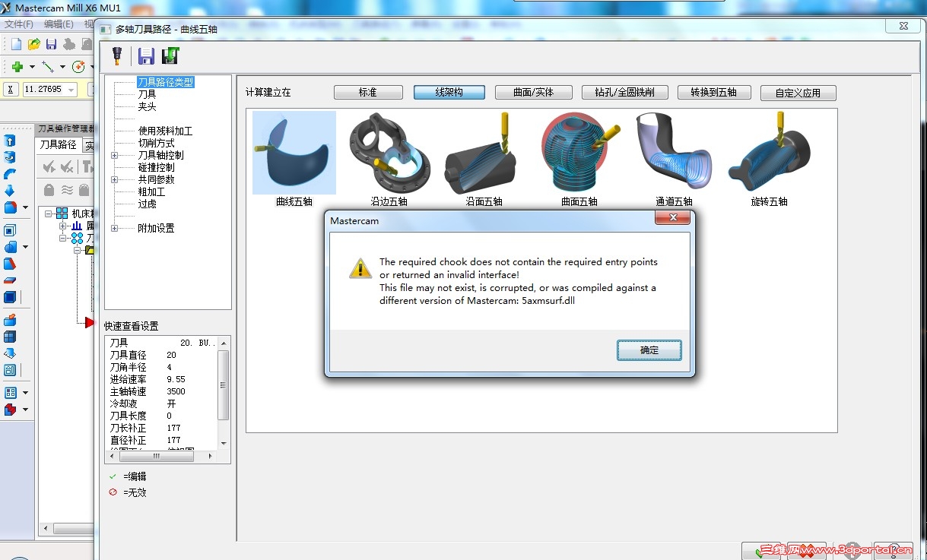Click the green load parameters icon
The width and height of the screenshot is (927, 560).
[170, 55]
